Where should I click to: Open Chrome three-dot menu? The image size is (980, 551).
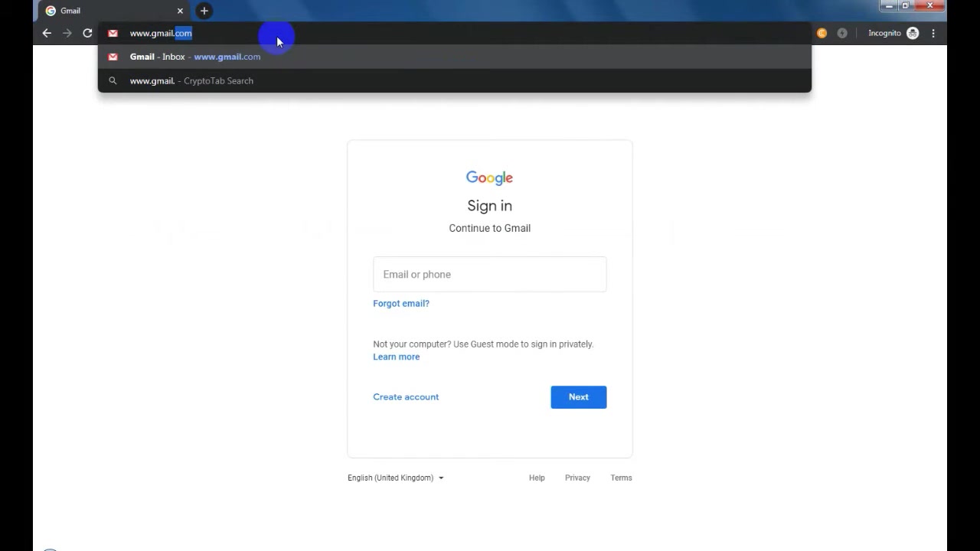pyautogui.click(x=933, y=33)
